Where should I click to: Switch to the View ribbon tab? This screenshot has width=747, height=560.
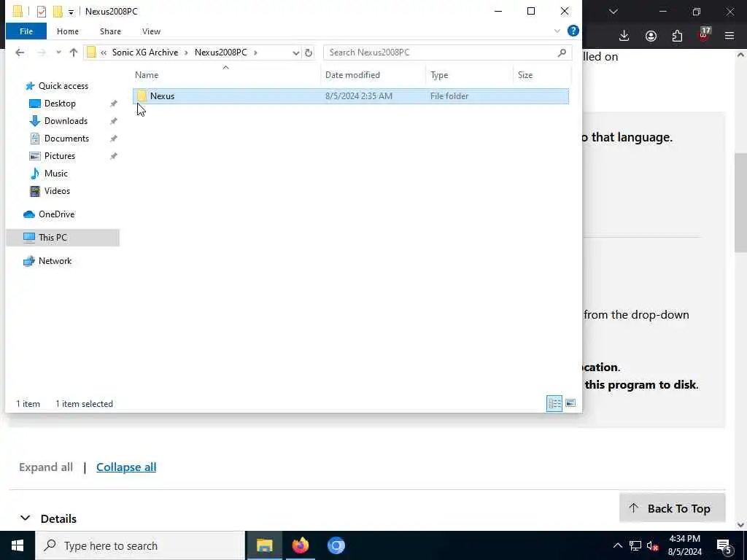(x=151, y=31)
